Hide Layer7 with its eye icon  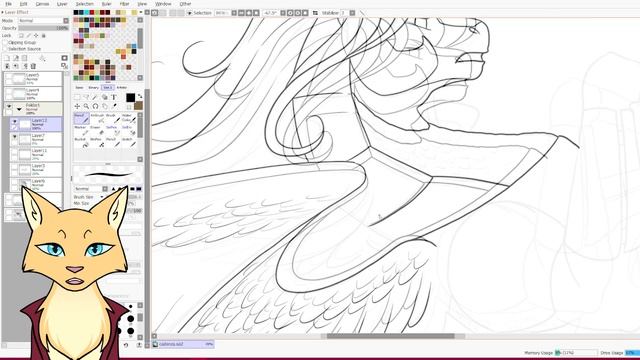(15, 136)
